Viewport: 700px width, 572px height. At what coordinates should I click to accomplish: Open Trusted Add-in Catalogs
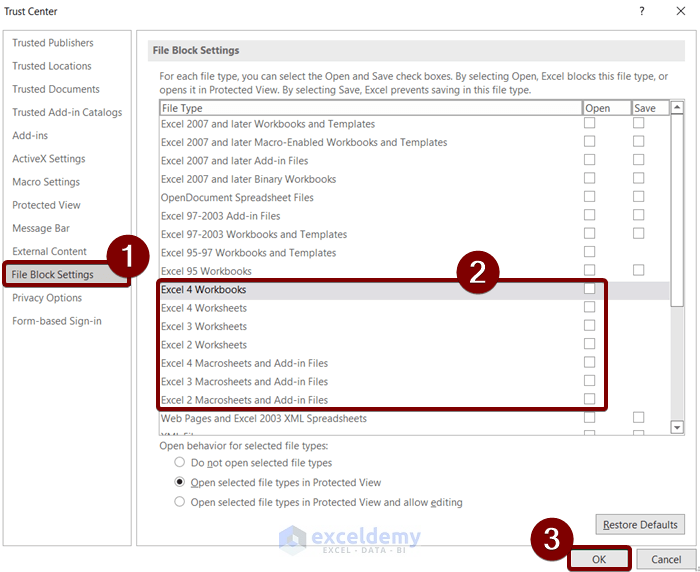[67, 113]
